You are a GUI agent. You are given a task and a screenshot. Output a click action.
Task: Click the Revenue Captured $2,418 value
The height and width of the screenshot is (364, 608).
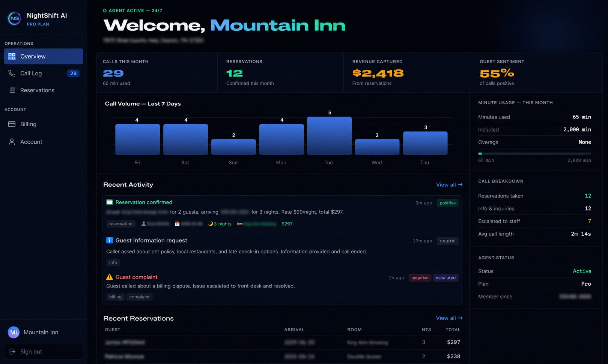(378, 73)
